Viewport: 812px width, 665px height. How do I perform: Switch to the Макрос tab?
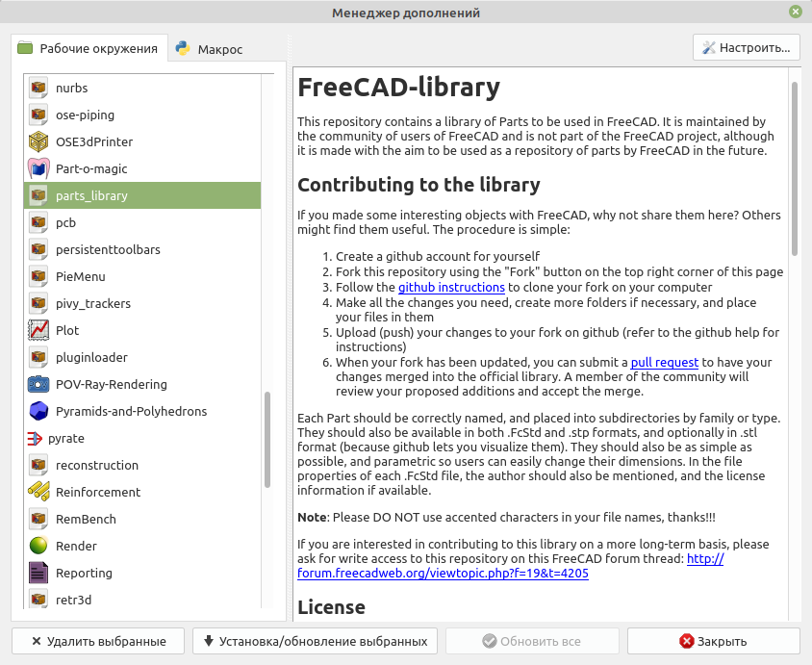(209, 49)
